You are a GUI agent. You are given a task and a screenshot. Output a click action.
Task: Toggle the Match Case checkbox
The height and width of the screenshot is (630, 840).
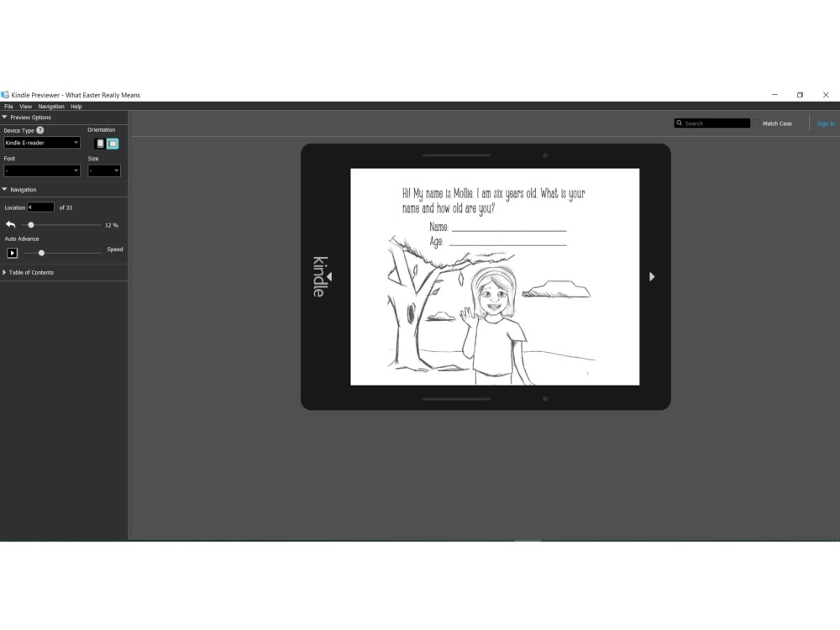coord(756,123)
